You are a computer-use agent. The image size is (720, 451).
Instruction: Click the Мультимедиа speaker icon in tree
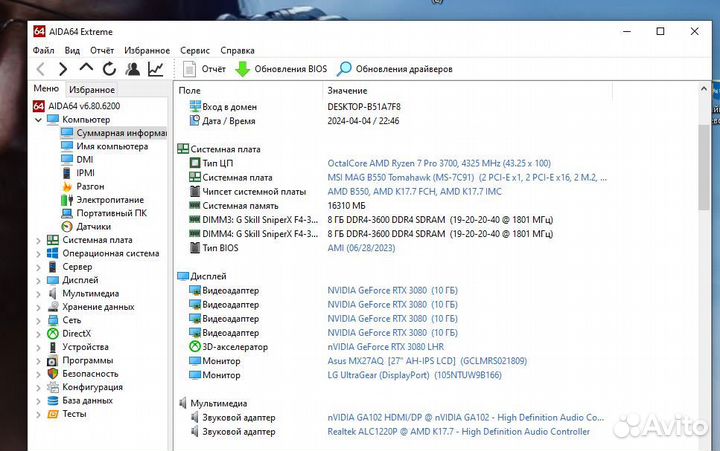click(x=53, y=293)
